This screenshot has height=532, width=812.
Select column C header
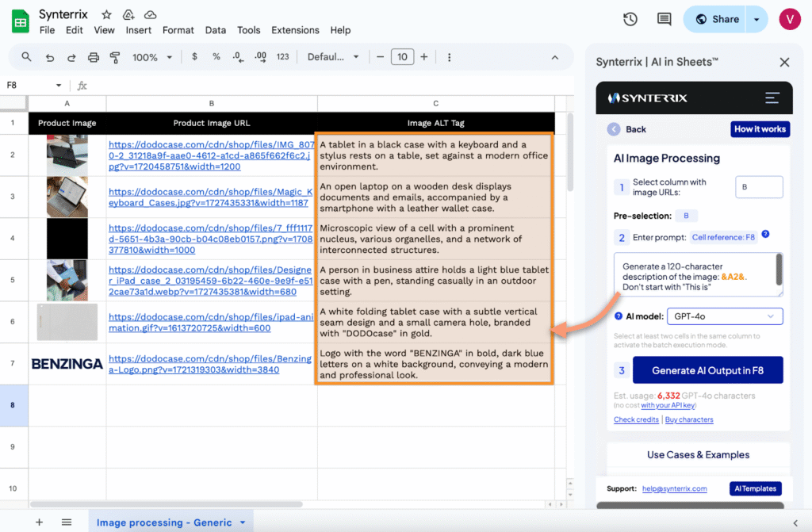(x=435, y=104)
